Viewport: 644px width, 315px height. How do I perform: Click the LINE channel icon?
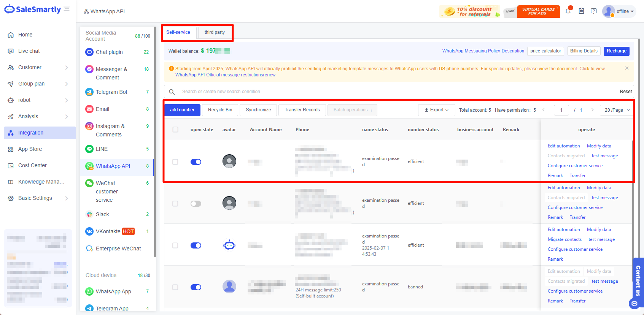point(89,149)
